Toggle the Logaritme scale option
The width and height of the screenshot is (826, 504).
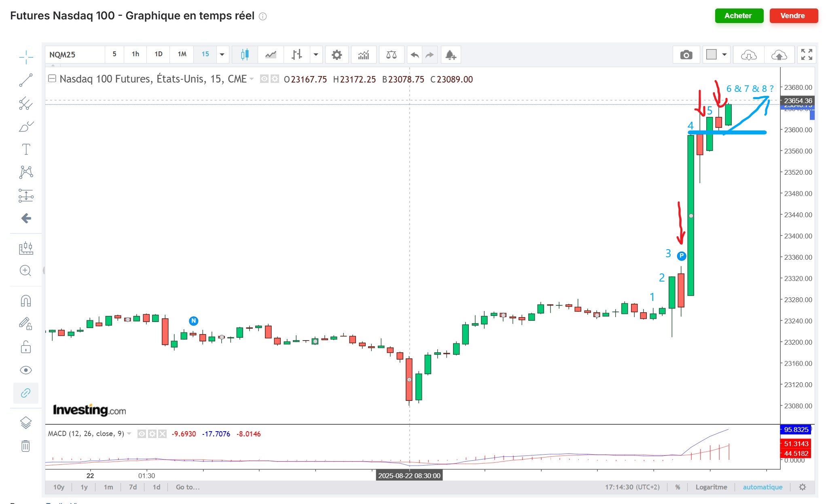[x=711, y=487]
